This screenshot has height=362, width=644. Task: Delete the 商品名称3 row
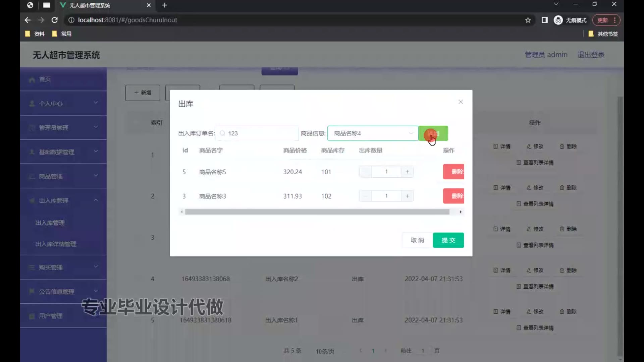tap(453, 196)
